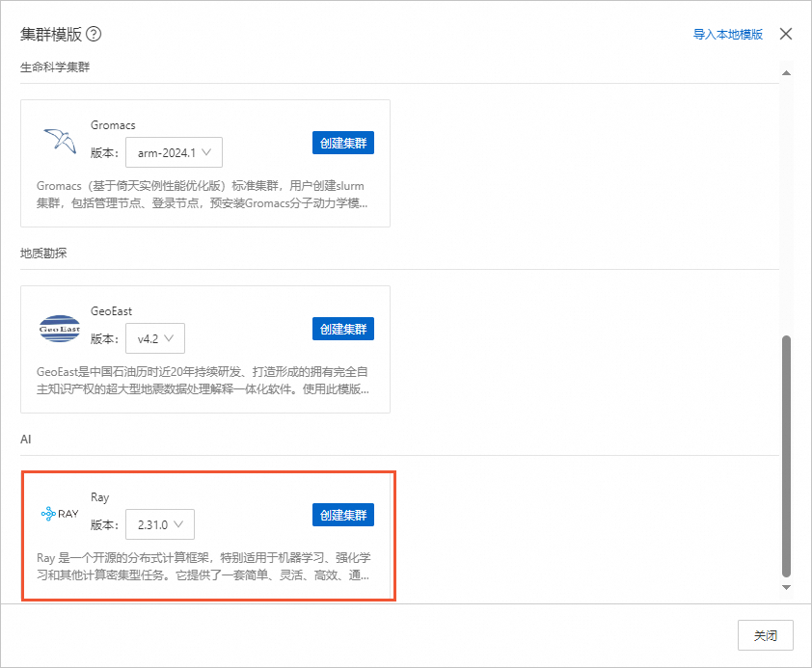The height and width of the screenshot is (668, 812).
Task: Click the 地质勘探 section heading
Action: [x=43, y=253]
